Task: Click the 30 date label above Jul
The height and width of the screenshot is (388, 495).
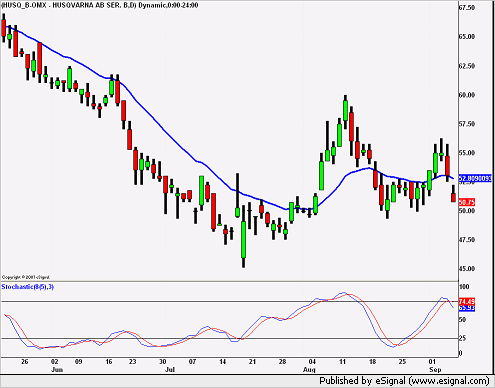Action: 162,362
